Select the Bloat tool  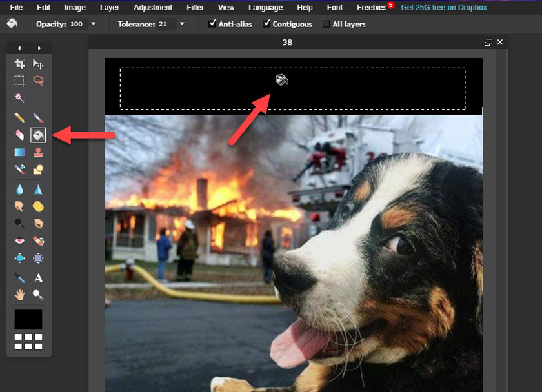pos(20,258)
